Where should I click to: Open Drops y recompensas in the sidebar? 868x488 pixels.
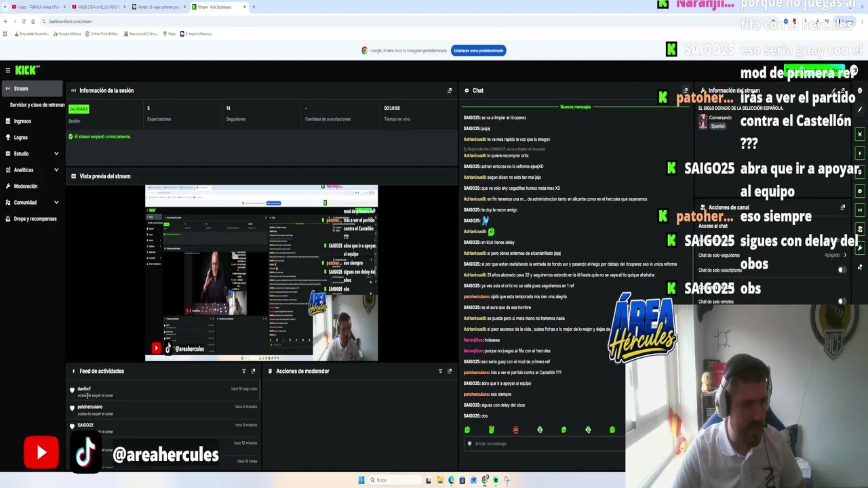click(x=31, y=219)
